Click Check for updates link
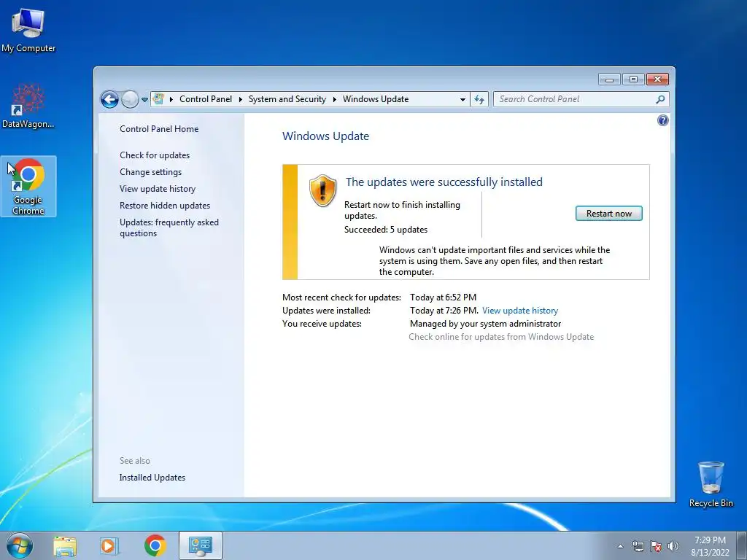Screen dimensions: 747x560 coord(155,155)
